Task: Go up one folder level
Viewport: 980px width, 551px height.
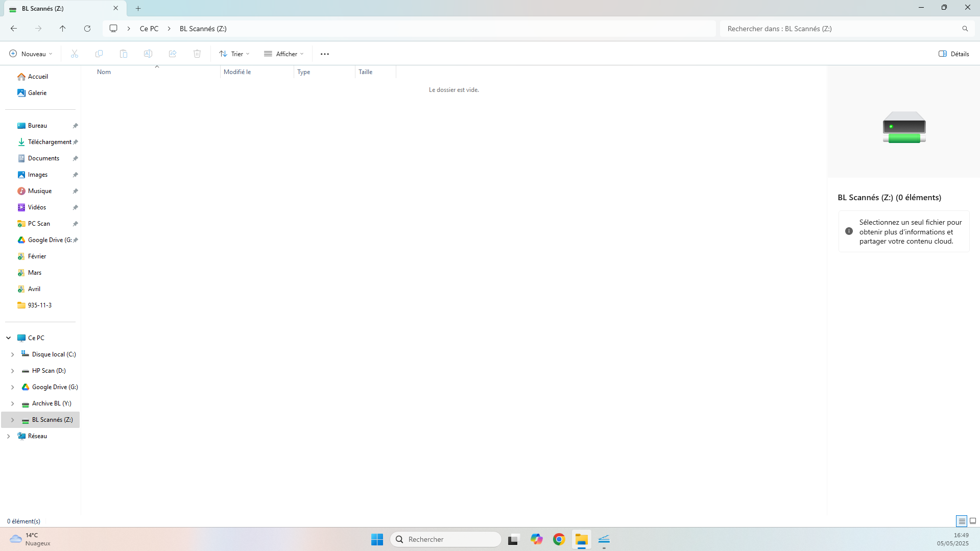Action: 63,29
